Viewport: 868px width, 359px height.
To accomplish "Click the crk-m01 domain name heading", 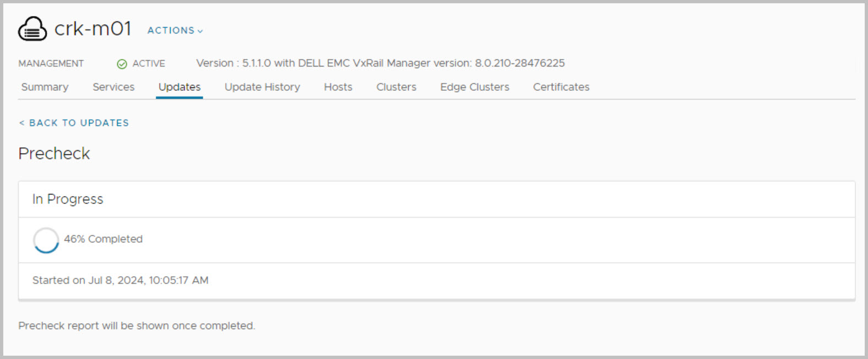I will click(x=93, y=29).
